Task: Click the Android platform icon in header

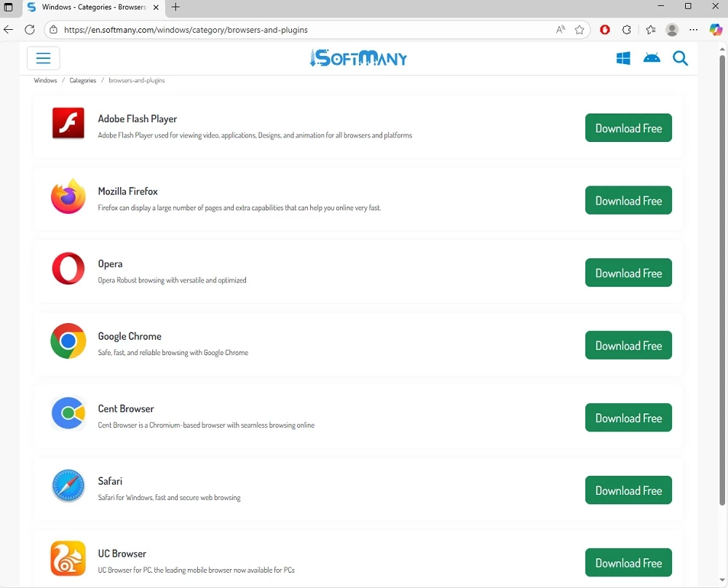Action: pyautogui.click(x=652, y=58)
